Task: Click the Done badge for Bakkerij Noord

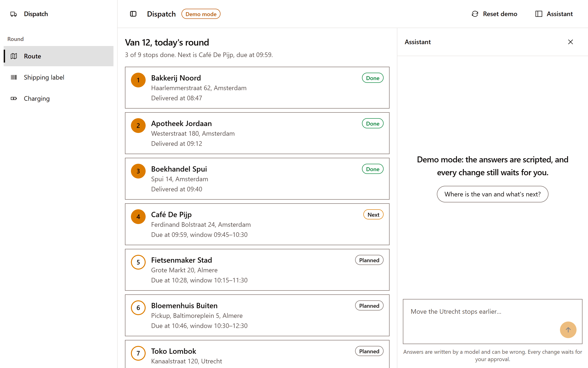Action: (373, 78)
